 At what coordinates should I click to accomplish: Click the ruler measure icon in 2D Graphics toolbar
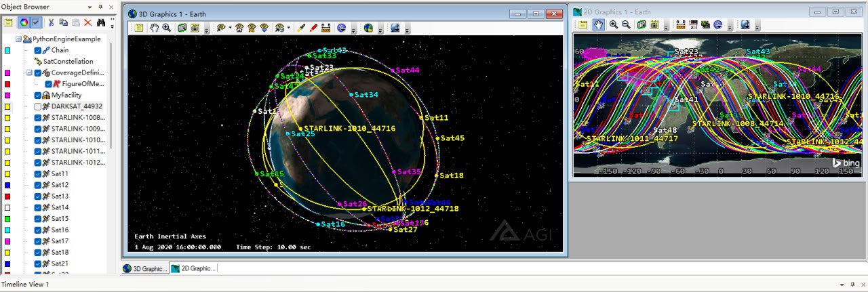pos(681,24)
